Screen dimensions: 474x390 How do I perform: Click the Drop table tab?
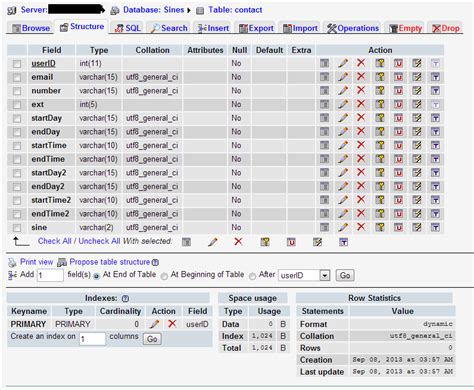pos(446,28)
